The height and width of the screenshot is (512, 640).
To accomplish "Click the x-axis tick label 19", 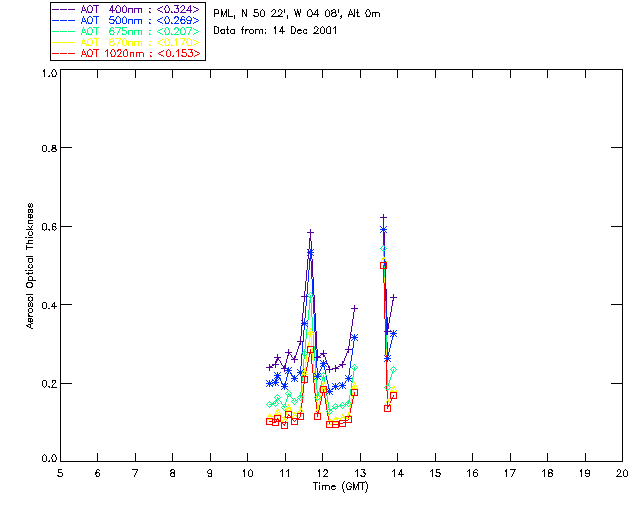I will pos(585,473).
